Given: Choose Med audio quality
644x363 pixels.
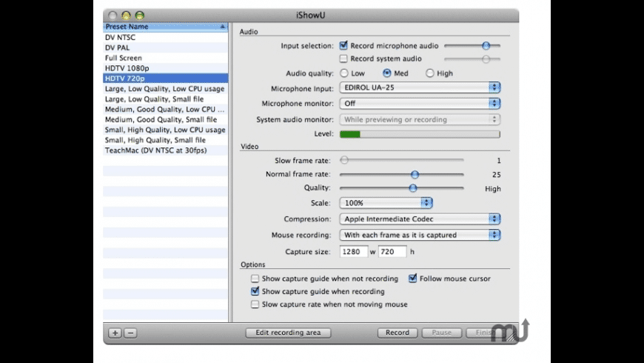Looking at the screenshot, I should tap(387, 73).
